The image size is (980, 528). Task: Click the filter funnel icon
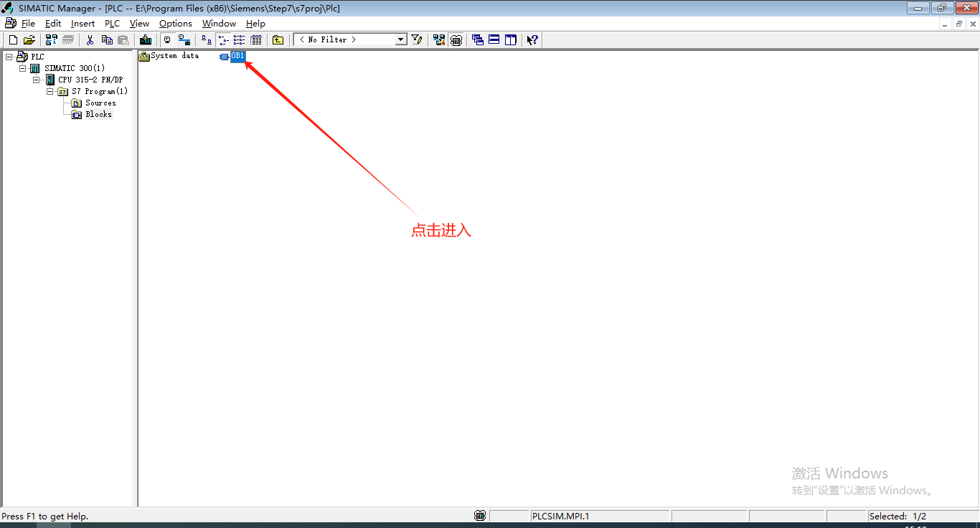coord(417,40)
